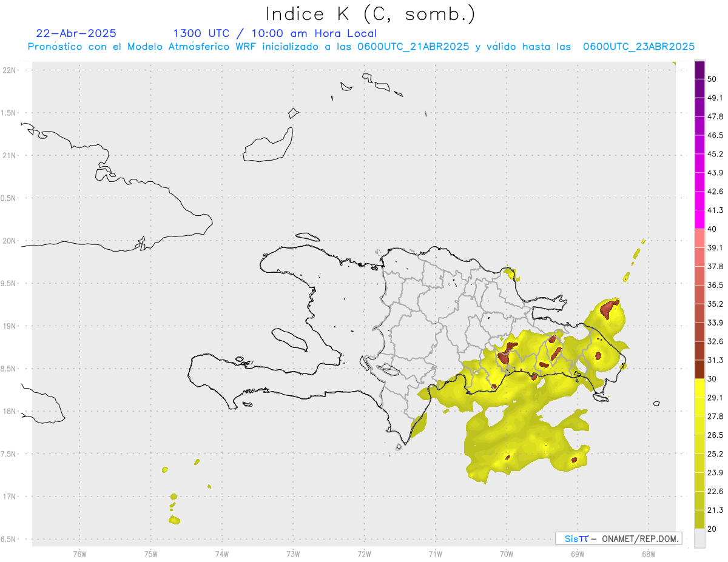Click the colorbar value '22.6'

pos(715,492)
